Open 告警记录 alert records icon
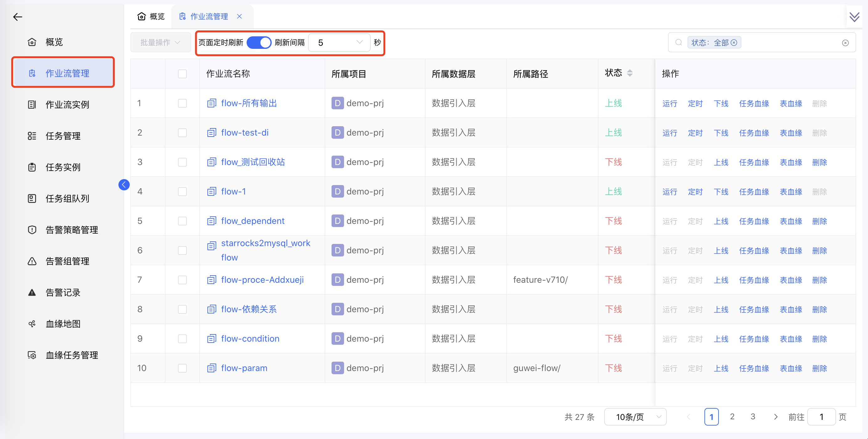 coord(32,292)
